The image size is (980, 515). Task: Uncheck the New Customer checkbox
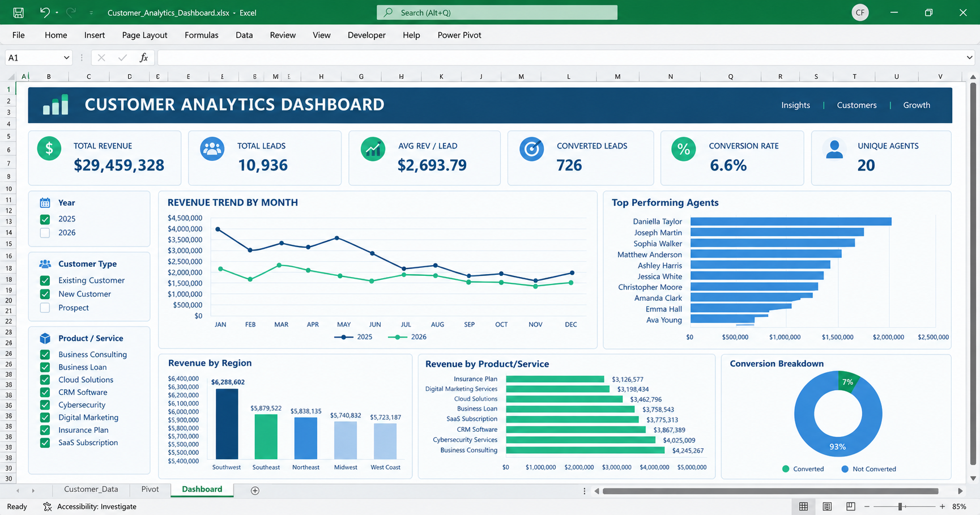coord(45,294)
